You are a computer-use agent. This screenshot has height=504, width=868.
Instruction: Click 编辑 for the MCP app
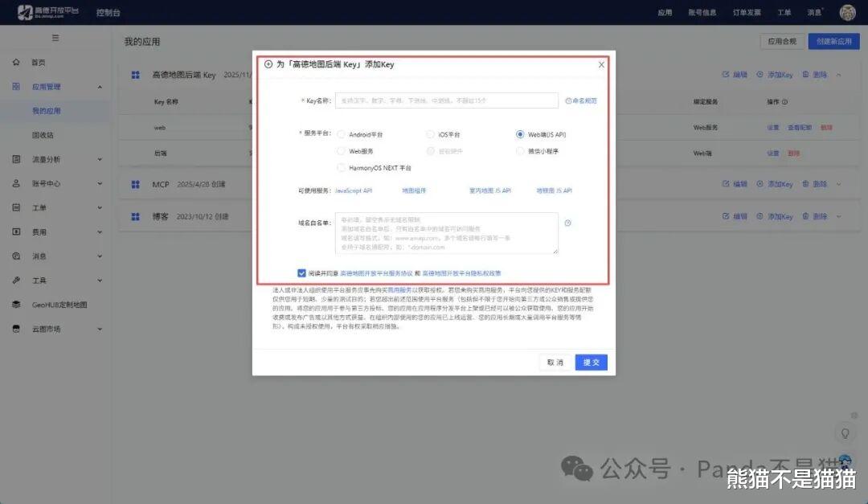[735, 184]
